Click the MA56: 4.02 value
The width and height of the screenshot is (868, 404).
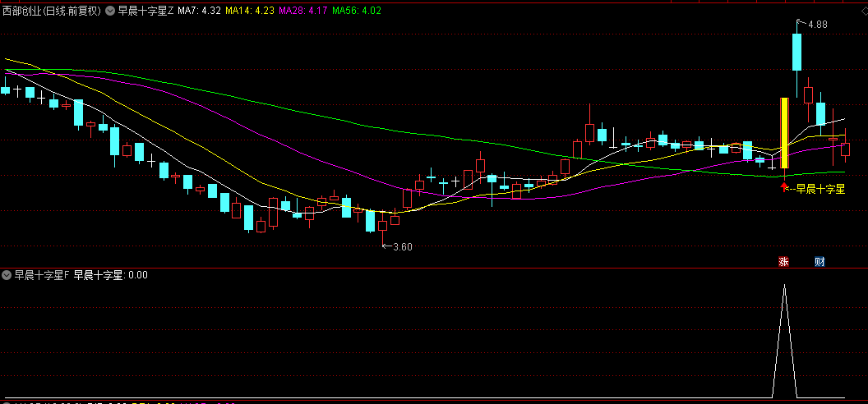(357, 10)
